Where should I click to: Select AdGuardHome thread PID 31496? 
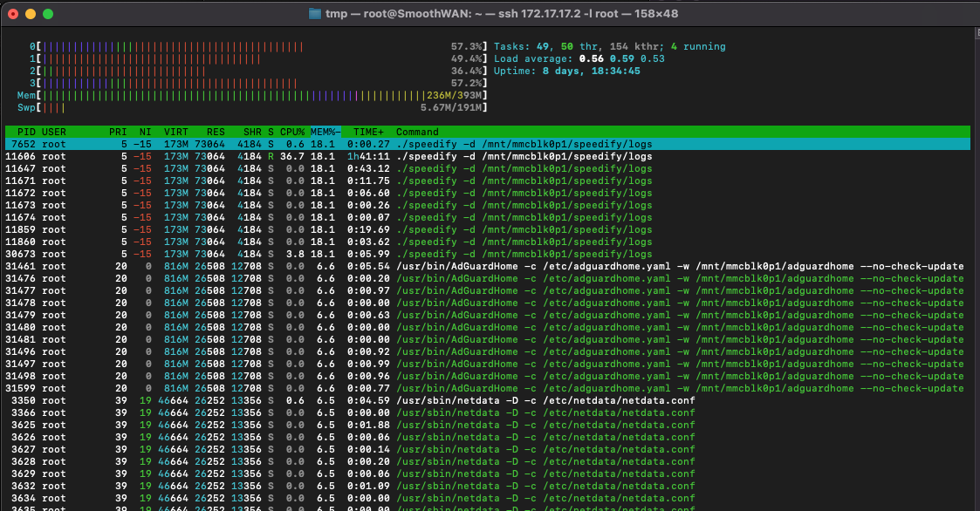(x=488, y=351)
